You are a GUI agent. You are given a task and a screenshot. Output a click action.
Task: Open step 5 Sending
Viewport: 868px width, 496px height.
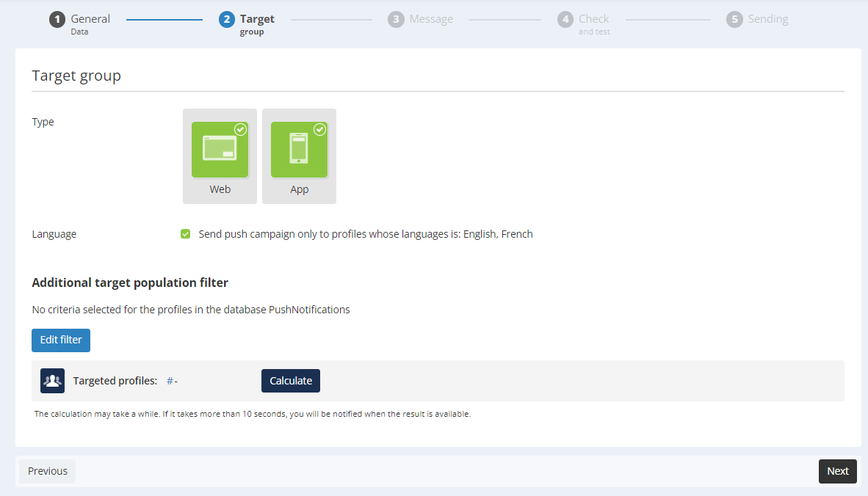(757, 19)
